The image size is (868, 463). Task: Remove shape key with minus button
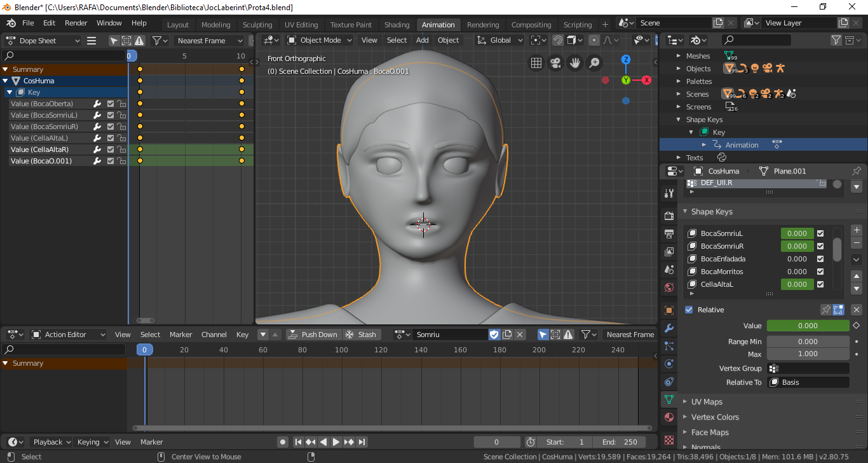coord(857,243)
